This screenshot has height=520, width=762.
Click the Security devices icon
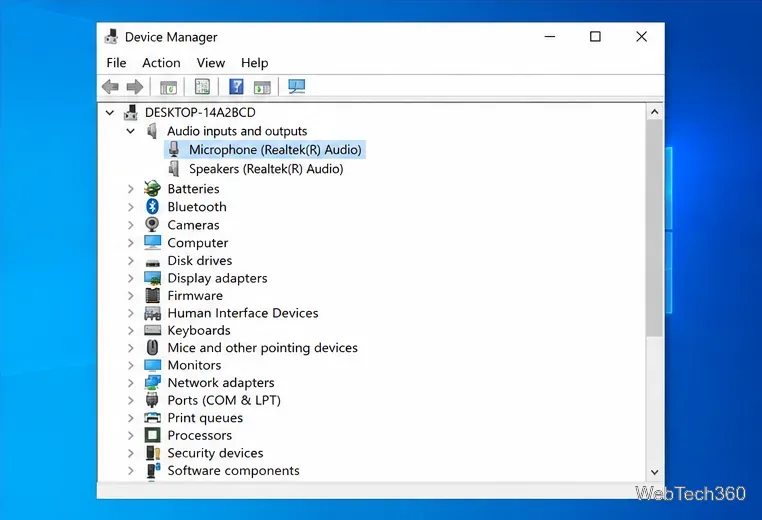coord(153,452)
